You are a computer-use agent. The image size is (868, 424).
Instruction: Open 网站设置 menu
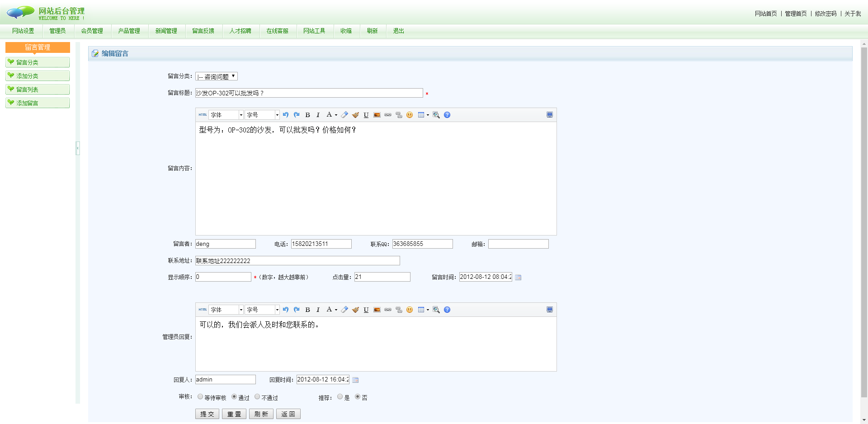[23, 31]
